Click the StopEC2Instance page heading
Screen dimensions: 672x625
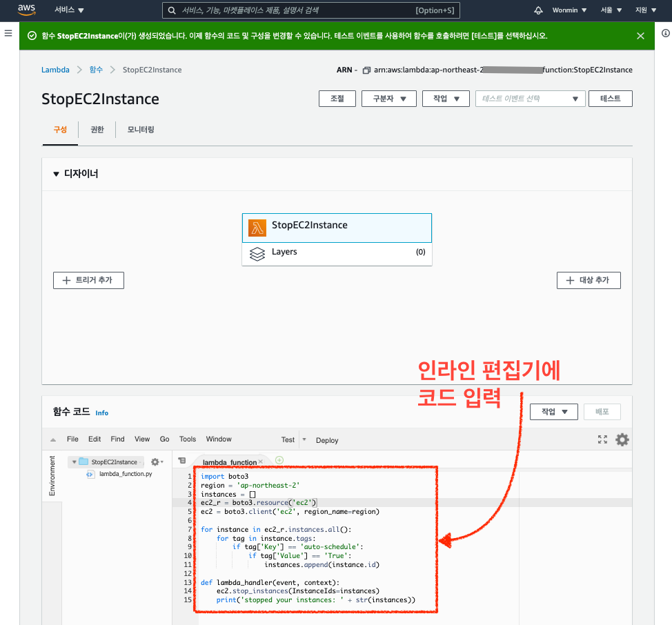click(x=100, y=99)
